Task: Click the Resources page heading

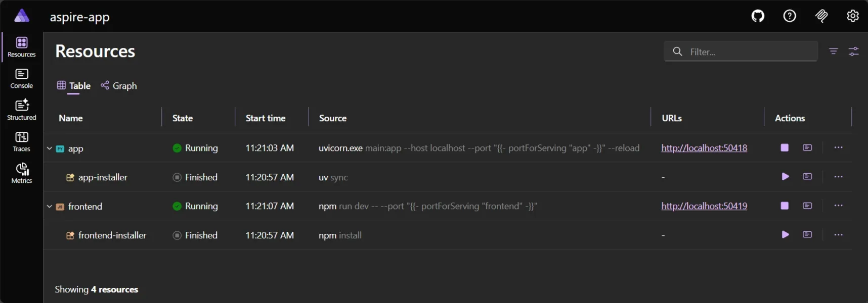Action: pyautogui.click(x=95, y=51)
